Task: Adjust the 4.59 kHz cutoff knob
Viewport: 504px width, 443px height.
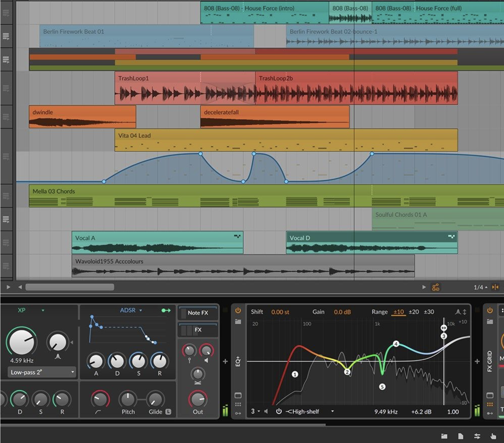Action: (x=21, y=342)
